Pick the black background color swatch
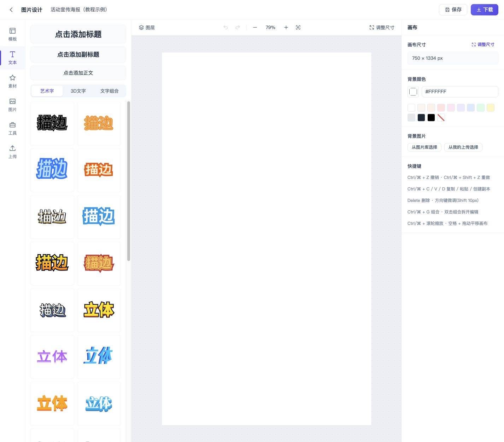The width and height of the screenshot is (504, 442). coord(431,118)
